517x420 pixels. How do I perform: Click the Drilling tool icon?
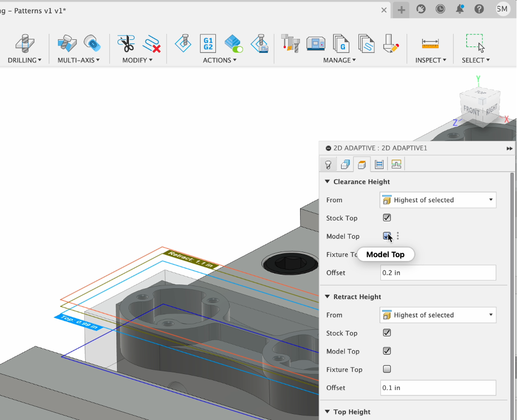tap(23, 44)
